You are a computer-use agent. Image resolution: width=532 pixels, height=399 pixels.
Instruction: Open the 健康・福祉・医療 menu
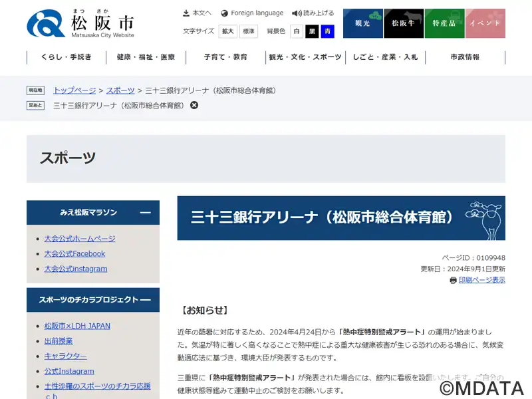tap(146, 57)
